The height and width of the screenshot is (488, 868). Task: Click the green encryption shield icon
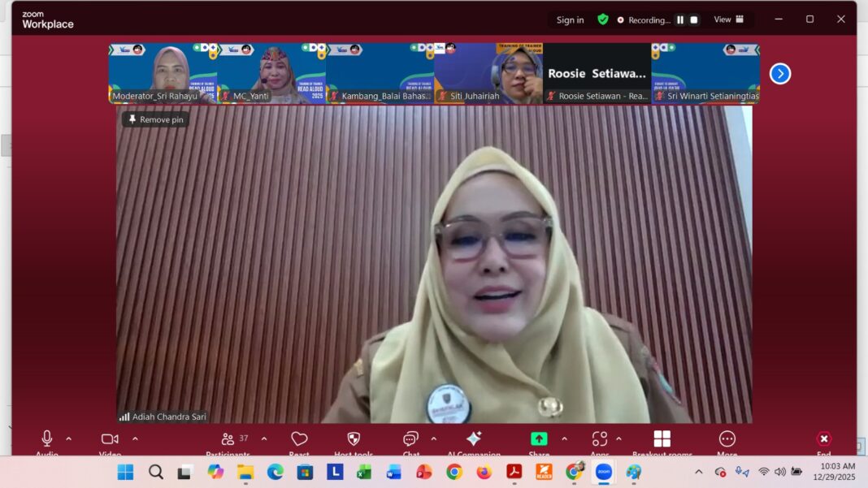coord(603,19)
